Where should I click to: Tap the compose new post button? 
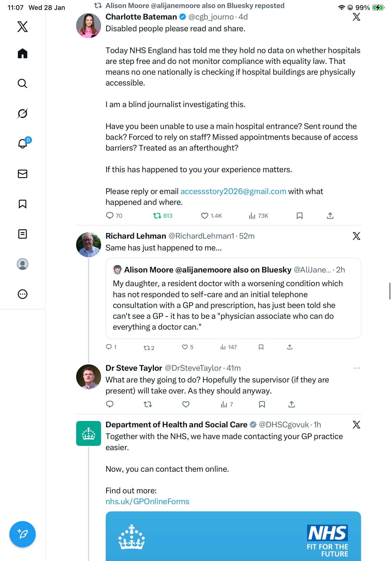click(x=23, y=534)
